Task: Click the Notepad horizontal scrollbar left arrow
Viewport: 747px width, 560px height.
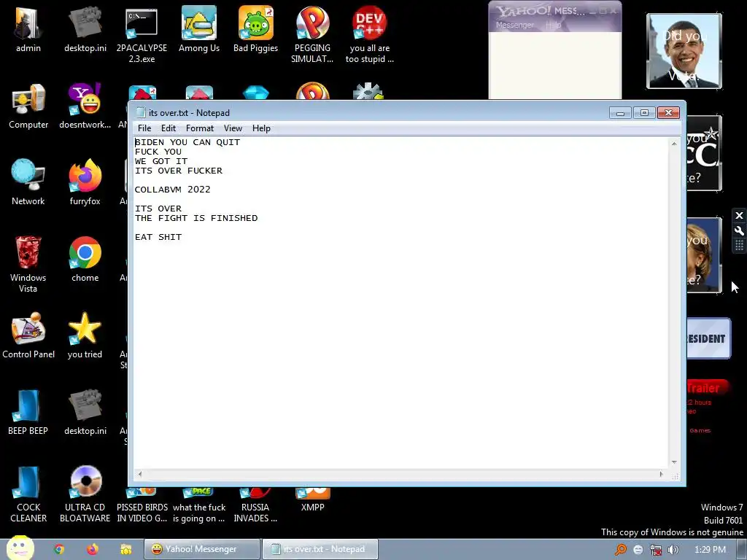Action: (140, 474)
